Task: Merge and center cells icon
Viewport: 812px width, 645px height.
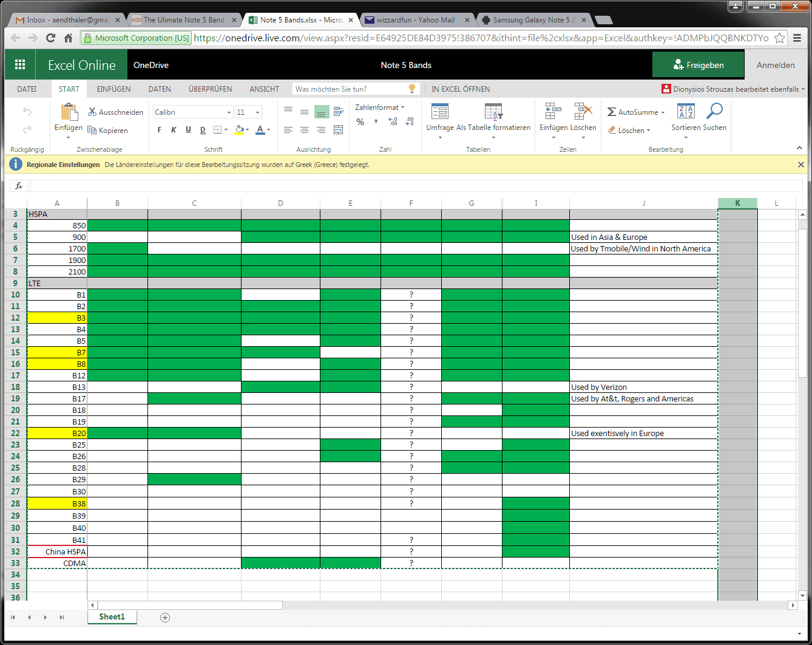Action: 339,130
